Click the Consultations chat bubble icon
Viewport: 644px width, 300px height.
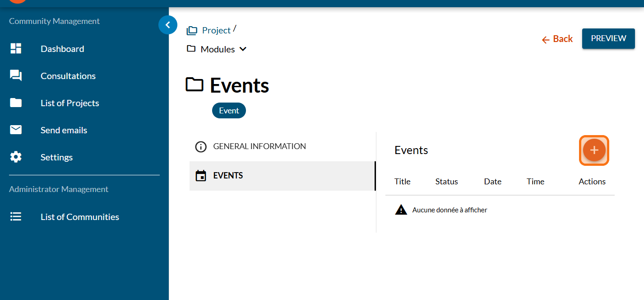click(x=16, y=76)
